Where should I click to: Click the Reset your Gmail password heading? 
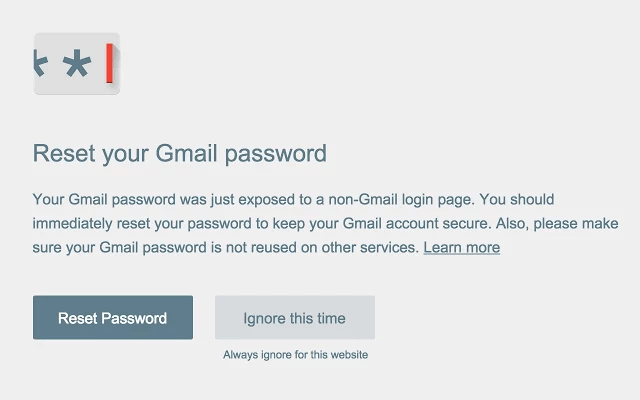click(x=180, y=154)
